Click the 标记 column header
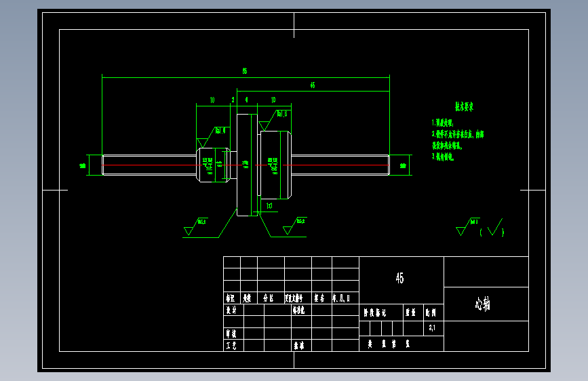 (x=231, y=298)
